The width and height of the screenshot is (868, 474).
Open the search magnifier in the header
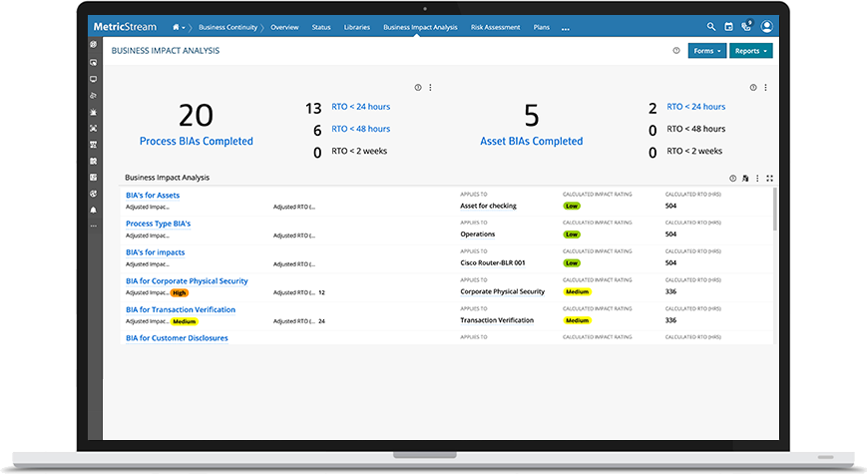[711, 27]
